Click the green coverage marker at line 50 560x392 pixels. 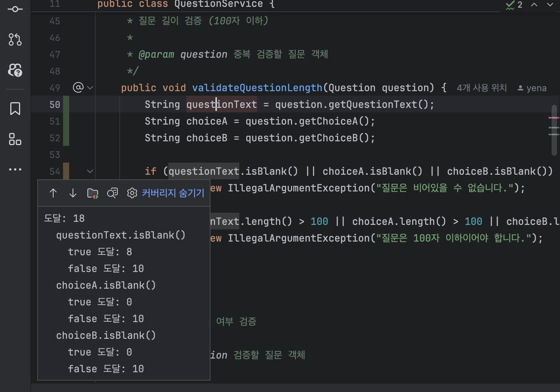coord(66,104)
